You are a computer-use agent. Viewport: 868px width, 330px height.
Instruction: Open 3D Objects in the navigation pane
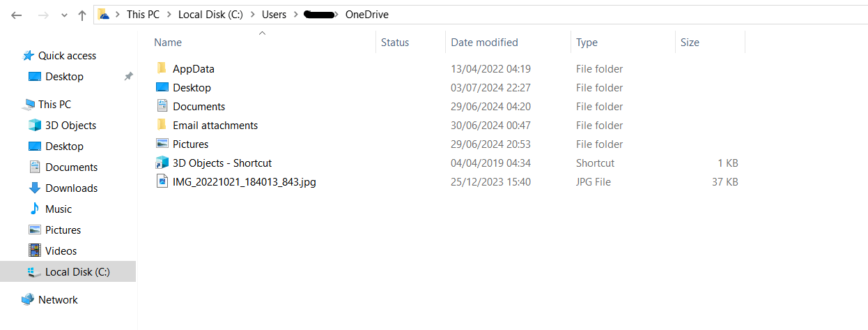70,126
